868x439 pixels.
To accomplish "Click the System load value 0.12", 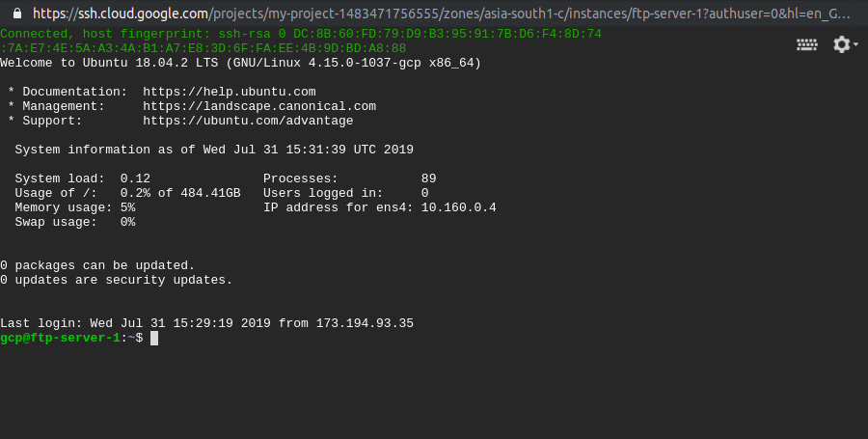I will 135,178.
